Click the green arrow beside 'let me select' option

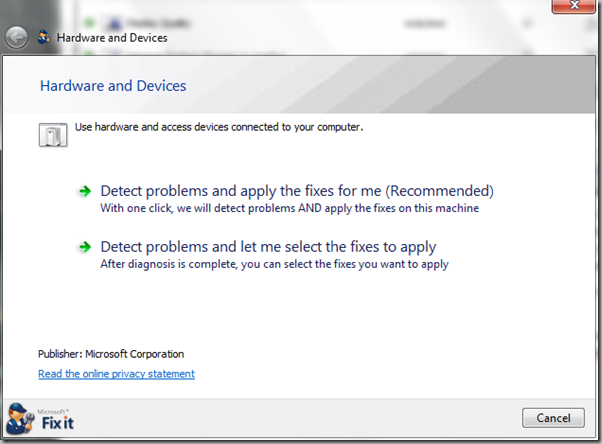coord(84,247)
